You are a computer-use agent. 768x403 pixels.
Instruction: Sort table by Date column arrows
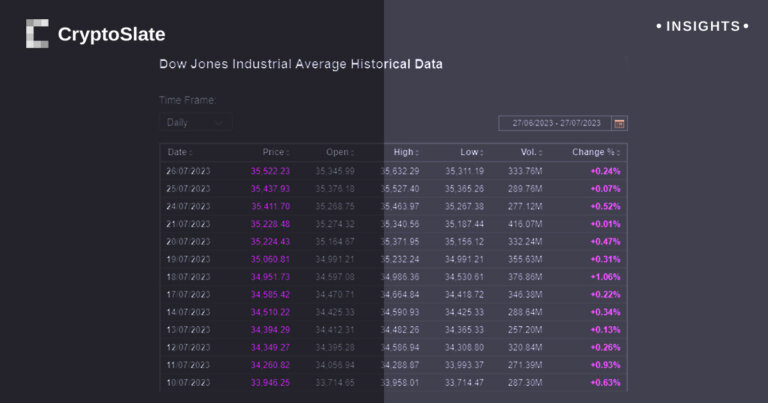tap(192, 153)
